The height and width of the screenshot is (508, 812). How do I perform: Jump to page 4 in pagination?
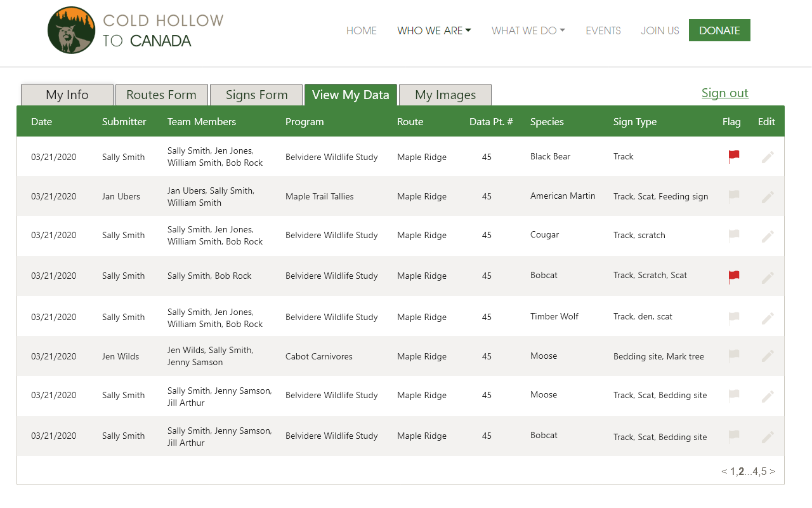point(756,471)
